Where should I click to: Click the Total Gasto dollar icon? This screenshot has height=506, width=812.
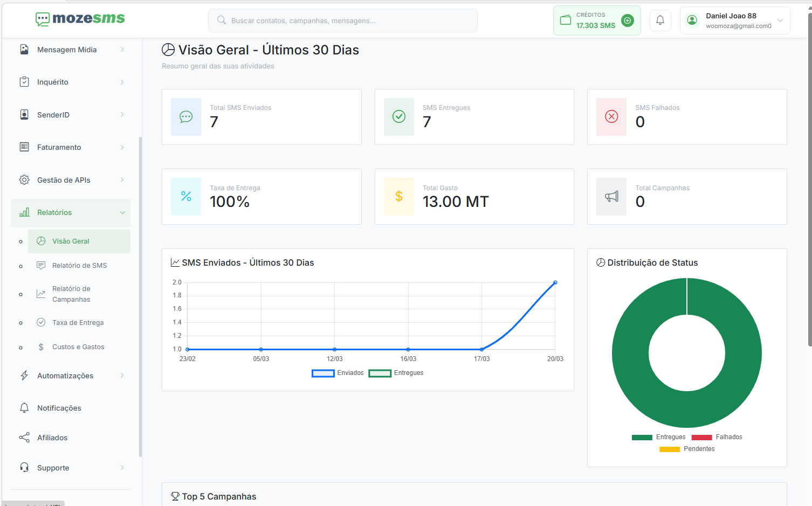pyautogui.click(x=399, y=197)
